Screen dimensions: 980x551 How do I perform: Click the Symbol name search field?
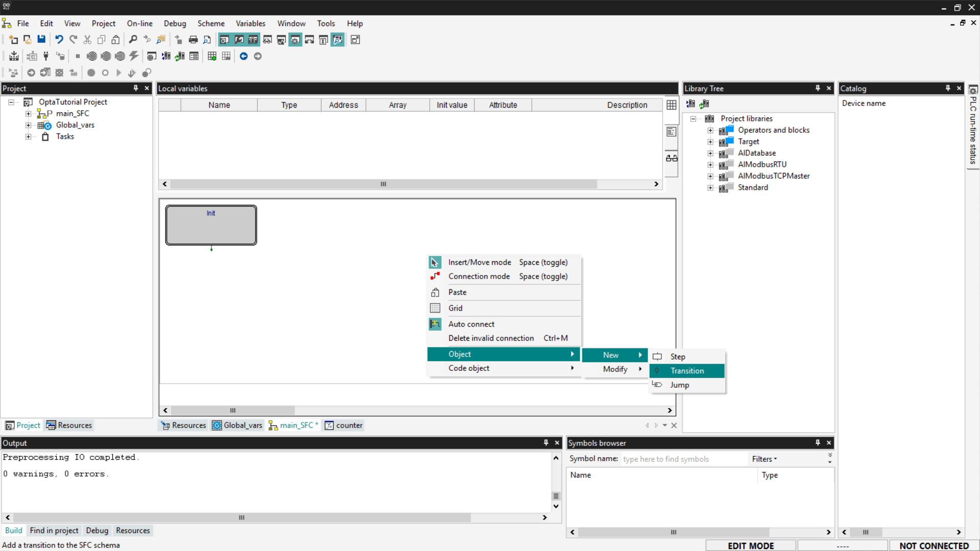point(683,459)
